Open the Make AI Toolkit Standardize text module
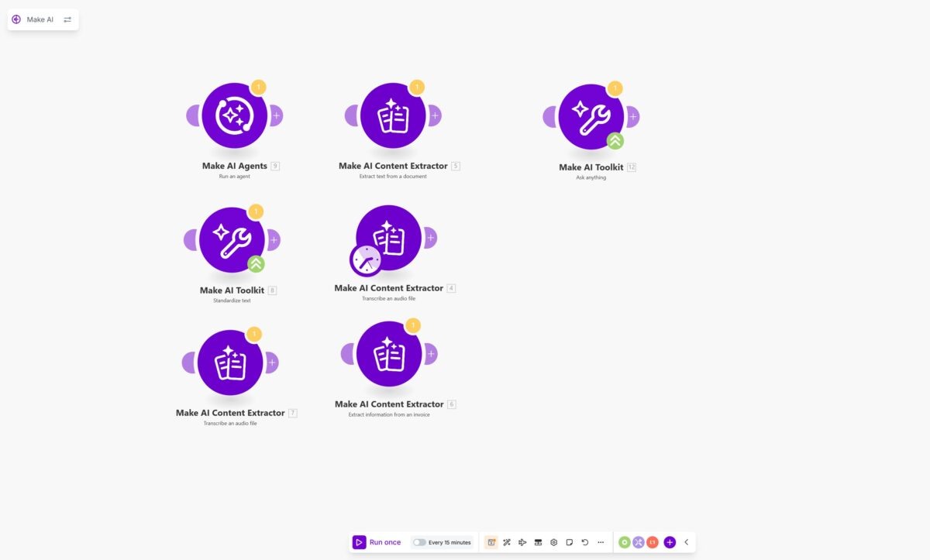930x560 pixels. (x=232, y=240)
